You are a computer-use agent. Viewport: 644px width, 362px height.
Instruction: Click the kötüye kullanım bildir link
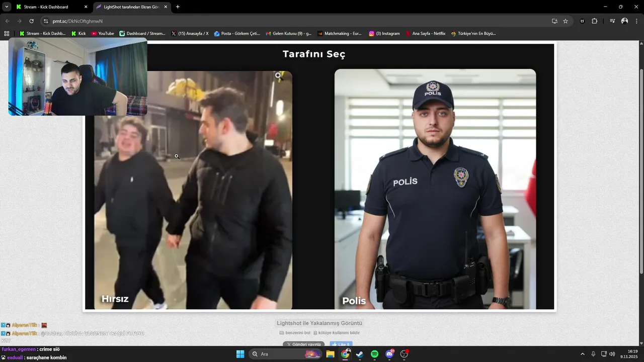point(337,333)
